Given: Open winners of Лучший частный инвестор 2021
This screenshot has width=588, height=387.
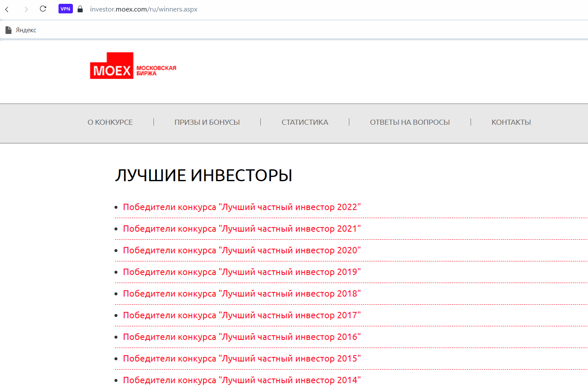Looking at the screenshot, I should (242, 229).
